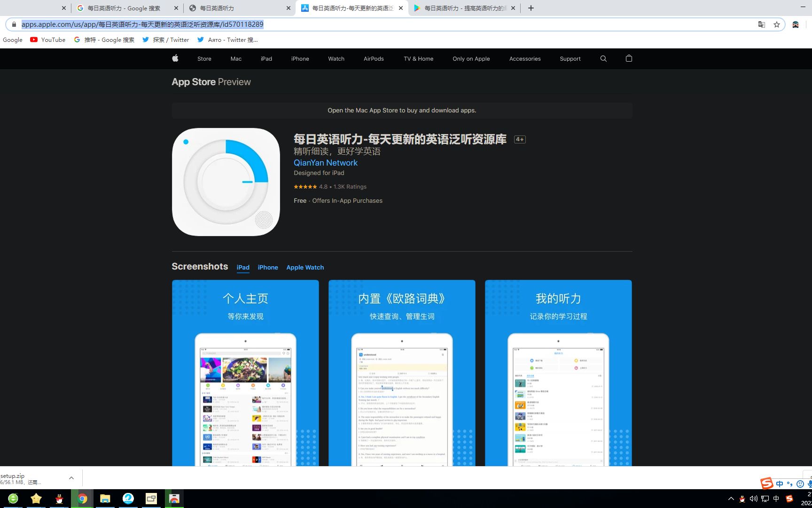The width and height of the screenshot is (812, 508).
Task: Open the Support nav item
Action: point(570,59)
